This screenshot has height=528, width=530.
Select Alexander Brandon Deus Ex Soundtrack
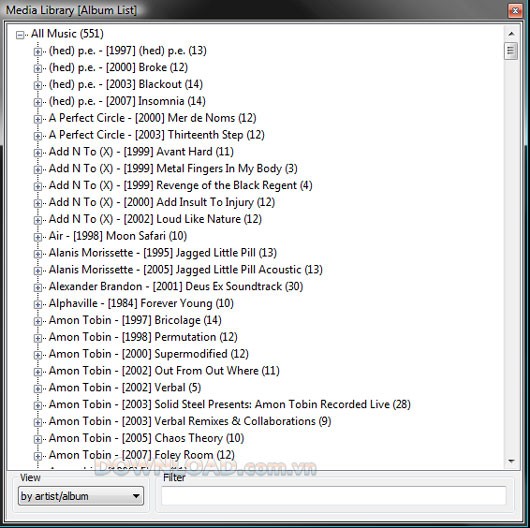[x=176, y=286]
